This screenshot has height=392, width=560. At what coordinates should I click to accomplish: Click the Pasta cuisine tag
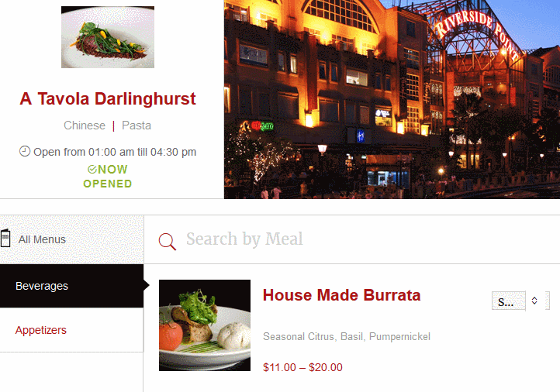[137, 126]
